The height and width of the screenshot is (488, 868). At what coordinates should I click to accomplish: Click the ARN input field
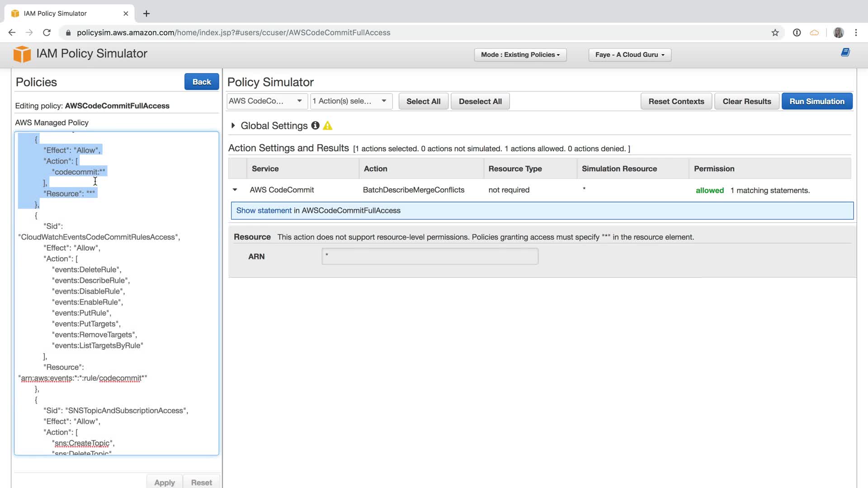(429, 256)
